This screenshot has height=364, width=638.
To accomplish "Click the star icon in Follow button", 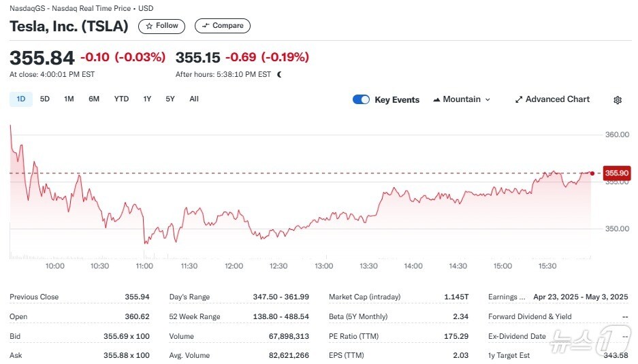I will [x=150, y=26].
